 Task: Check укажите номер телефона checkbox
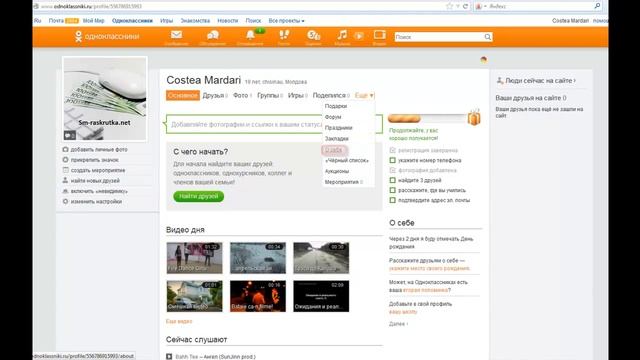click(393, 160)
